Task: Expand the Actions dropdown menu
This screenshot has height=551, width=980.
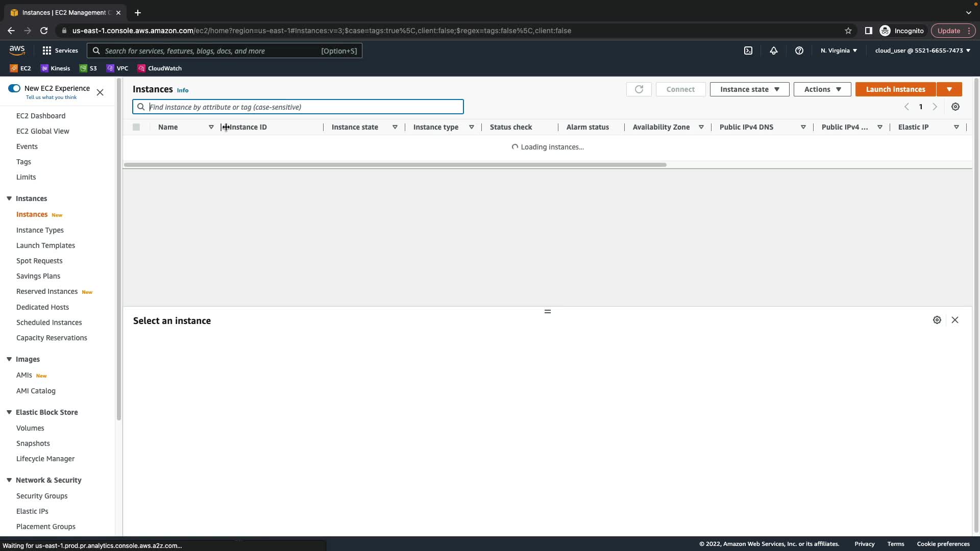Action: click(x=822, y=89)
